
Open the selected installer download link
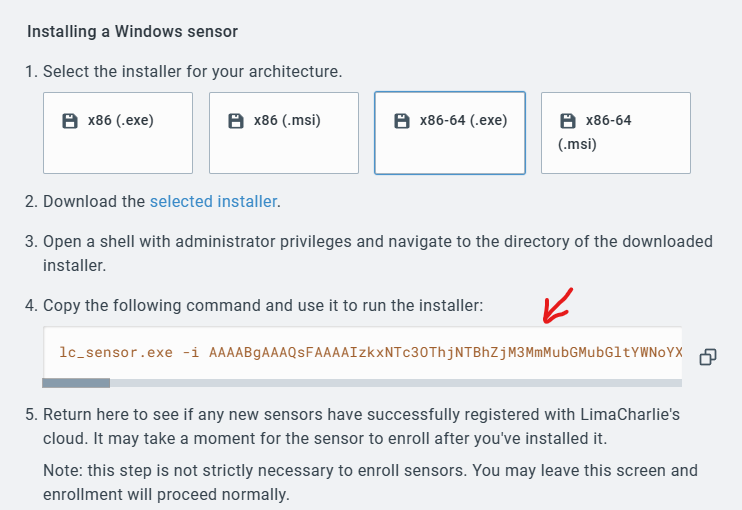point(213,202)
